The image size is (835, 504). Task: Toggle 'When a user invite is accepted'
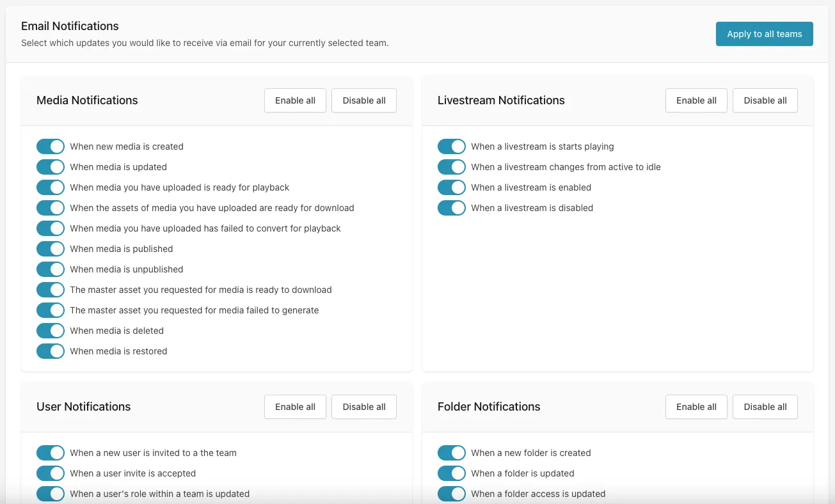pos(51,473)
